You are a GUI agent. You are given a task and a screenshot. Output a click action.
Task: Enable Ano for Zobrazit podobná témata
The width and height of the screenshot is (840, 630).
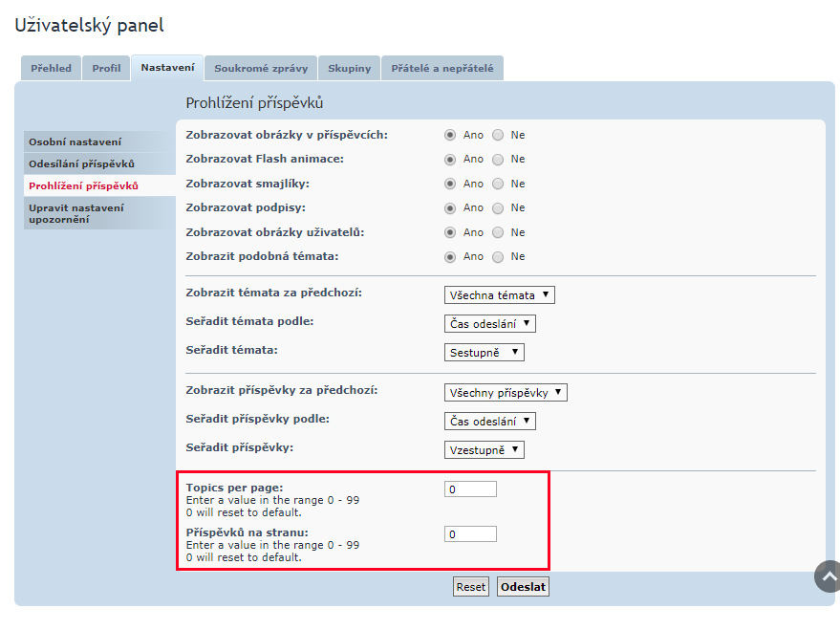pos(450,257)
